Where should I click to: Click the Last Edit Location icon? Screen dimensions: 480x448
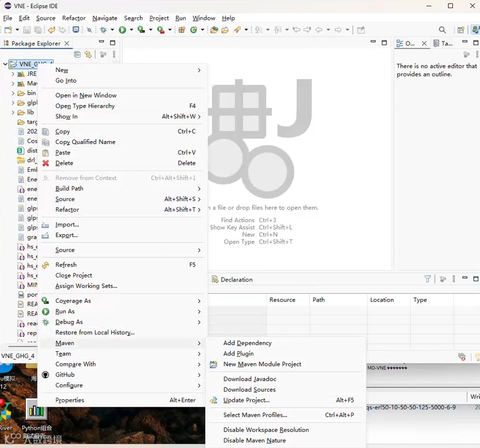coord(296,30)
